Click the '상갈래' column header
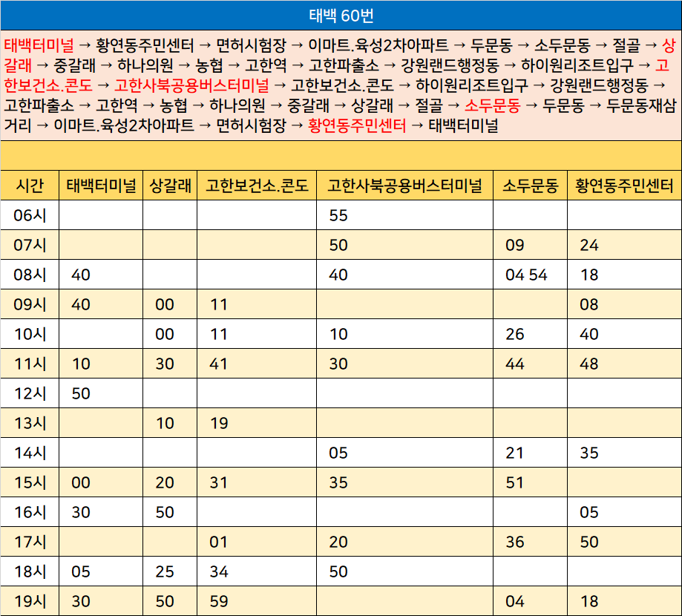The image size is (682, 616). (170, 186)
